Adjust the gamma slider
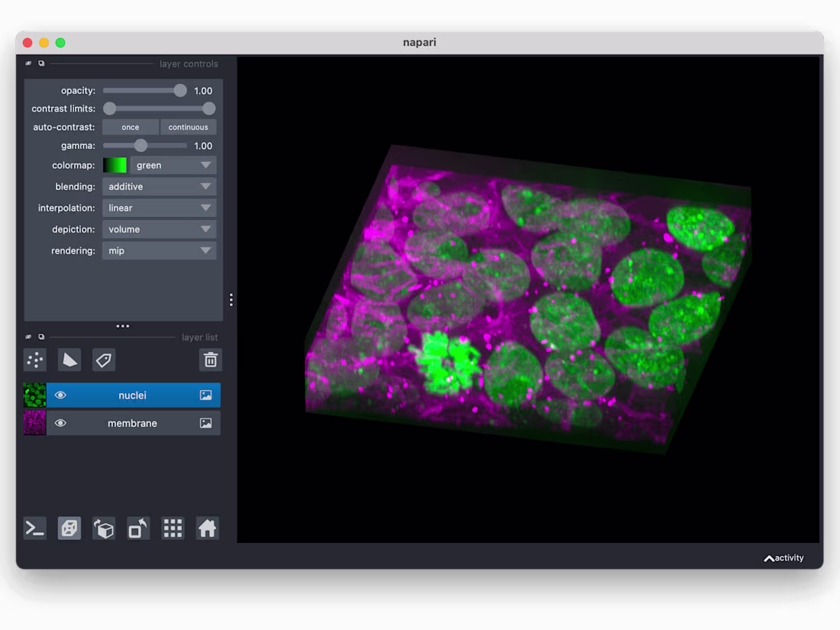This screenshot has height=630, width=840. tap(141, 145)
